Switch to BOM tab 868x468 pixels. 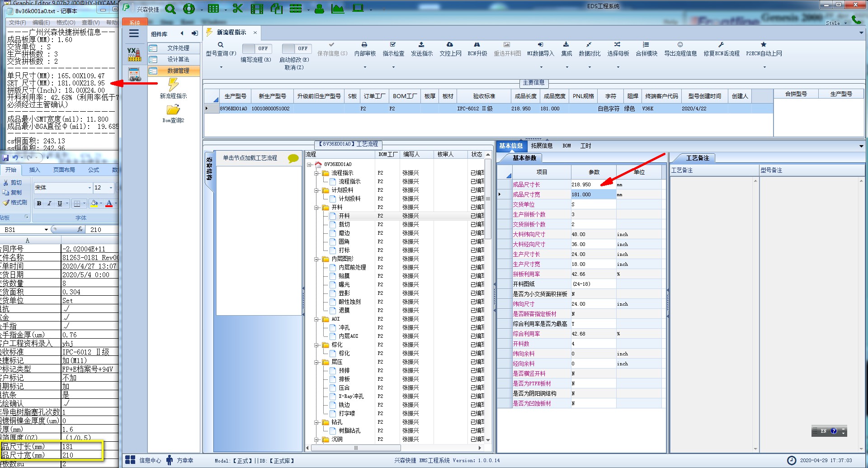coord(566,146)
